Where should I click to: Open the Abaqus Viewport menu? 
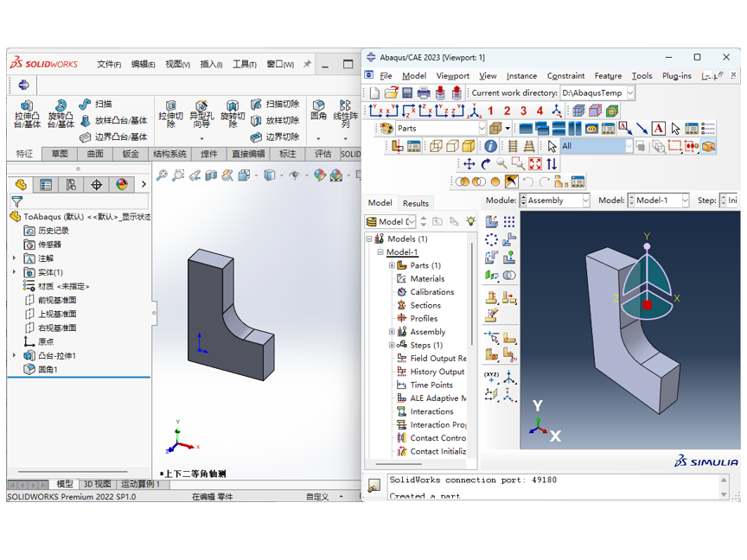[452, 76]
